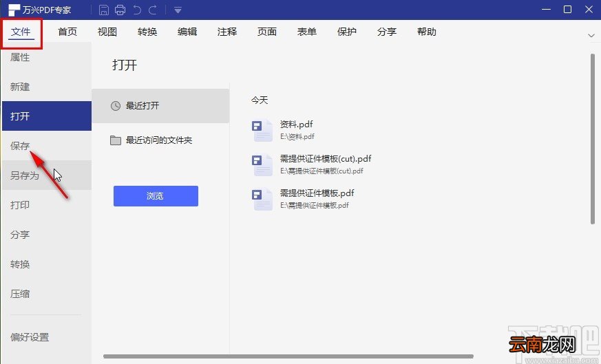Click the redo arrow icon
The height and width of the screenshot is (364, 601).
(153, 10)
